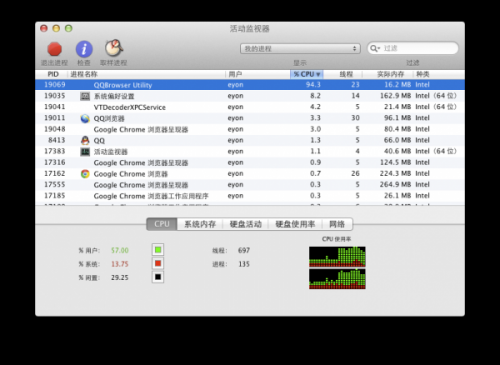Click the Google Chrome icon in row 17162
This screenshot has height=365, width=500.
pos(85,174)
